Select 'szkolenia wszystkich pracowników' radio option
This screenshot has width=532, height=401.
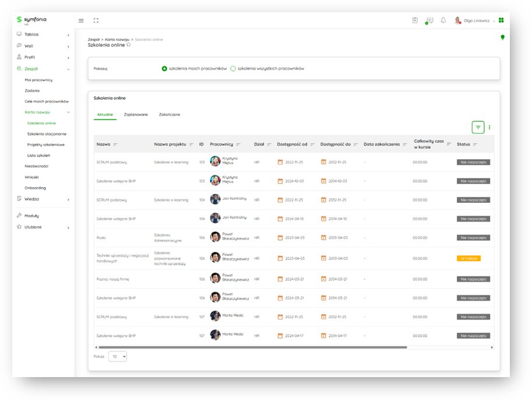[233, 69]
